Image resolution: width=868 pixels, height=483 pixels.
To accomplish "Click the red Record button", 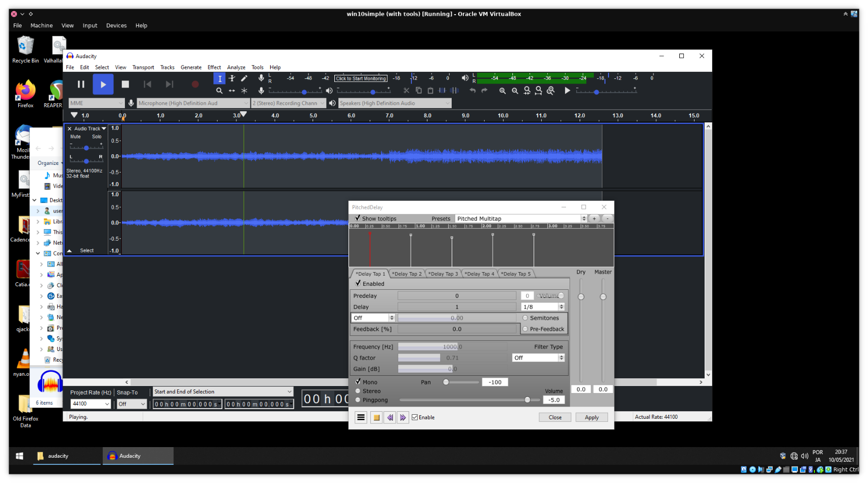I will pos(195,84).
